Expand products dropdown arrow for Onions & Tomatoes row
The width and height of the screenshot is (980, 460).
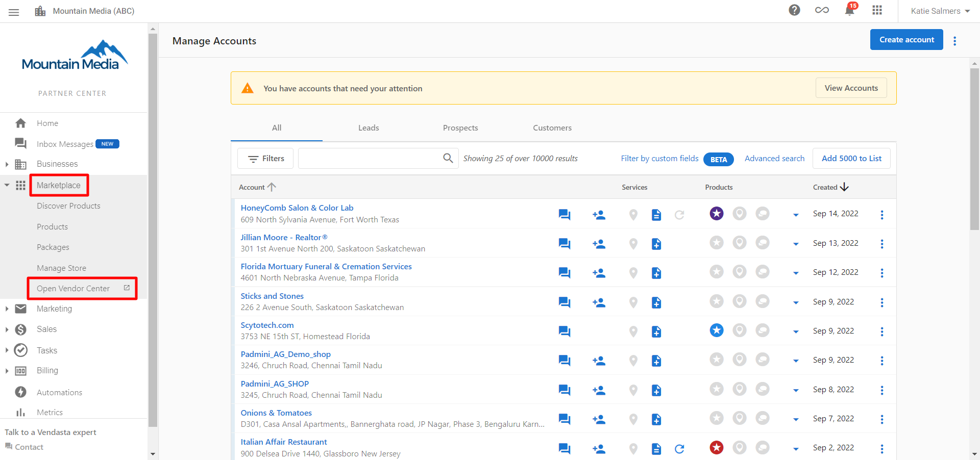[x=796, y=420]
